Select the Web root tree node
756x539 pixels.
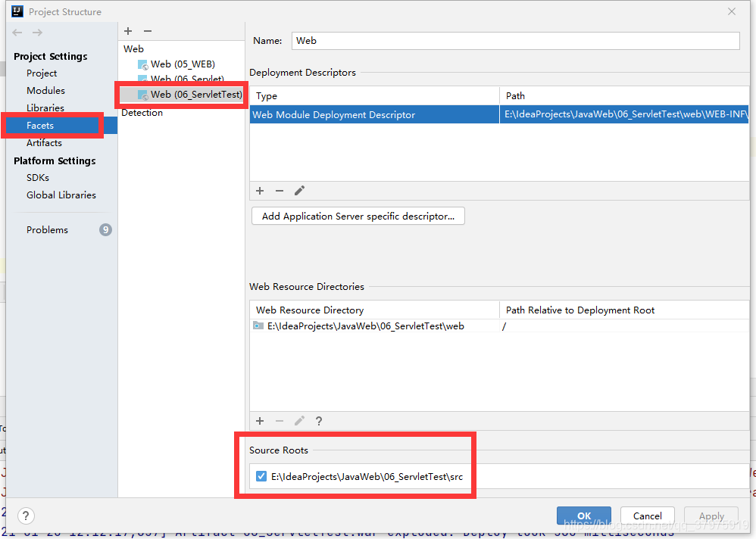tap(133, 48)
